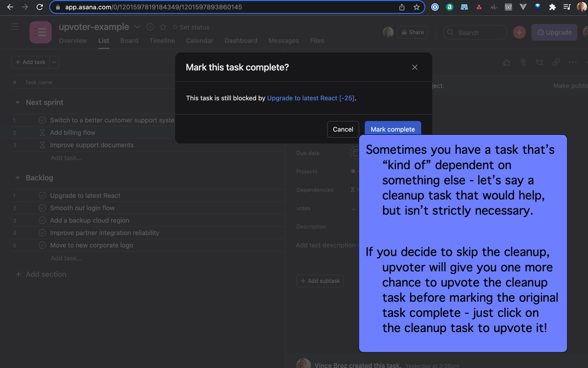Click Add section below Backlog
This screenshot has width=588, height=368.
pos(41,274)
